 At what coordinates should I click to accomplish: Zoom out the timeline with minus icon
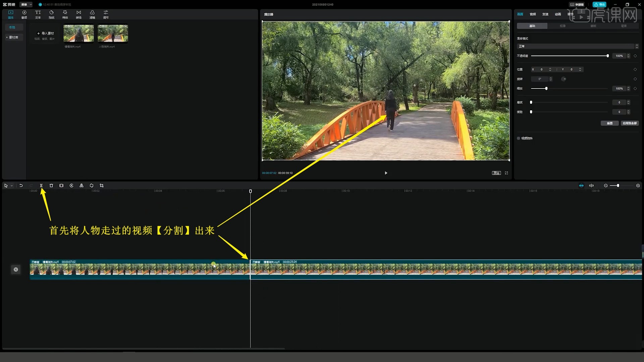(x=606, y=186)
